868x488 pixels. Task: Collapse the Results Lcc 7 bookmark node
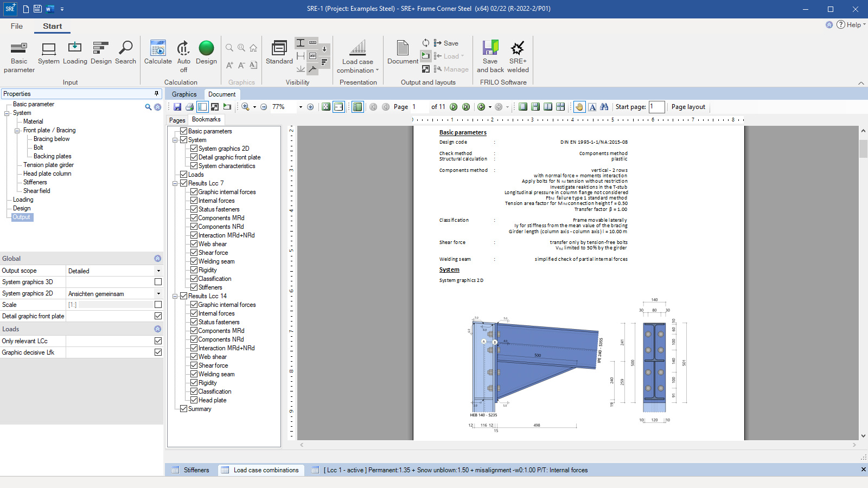point(175,183)
